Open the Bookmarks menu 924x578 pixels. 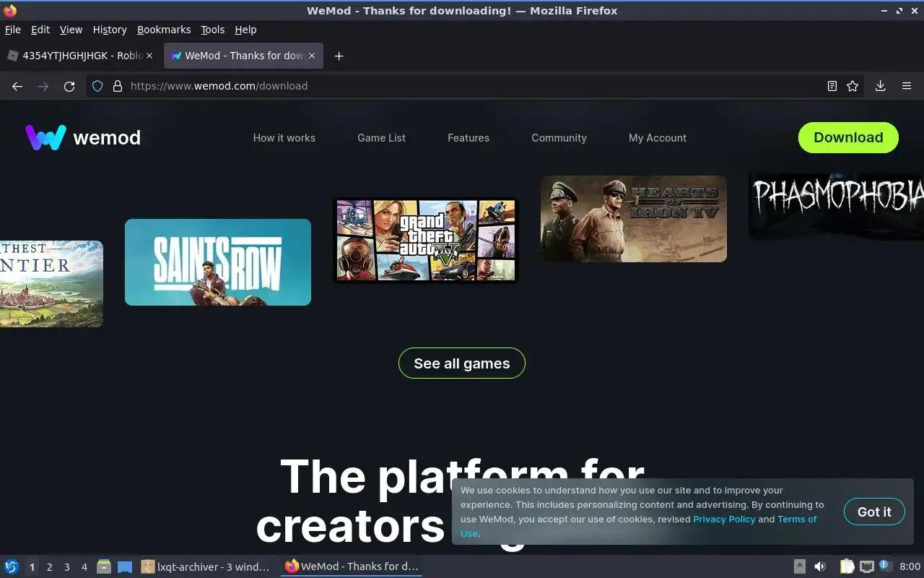164,30
